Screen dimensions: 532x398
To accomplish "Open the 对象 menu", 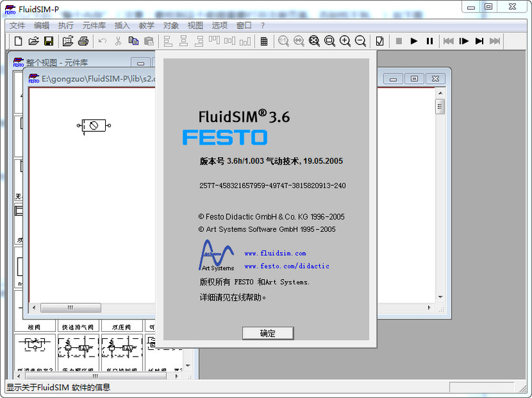I will (171, 25).
